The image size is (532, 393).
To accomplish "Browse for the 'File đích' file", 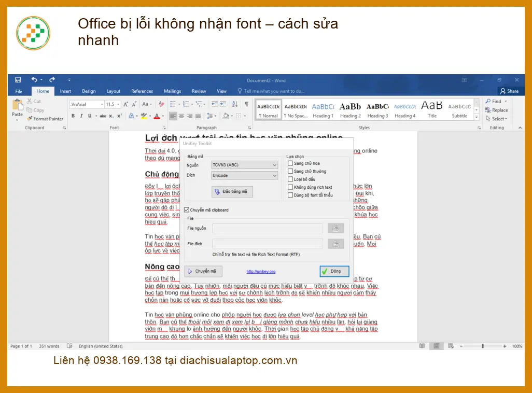I will (x=336, y=244).
